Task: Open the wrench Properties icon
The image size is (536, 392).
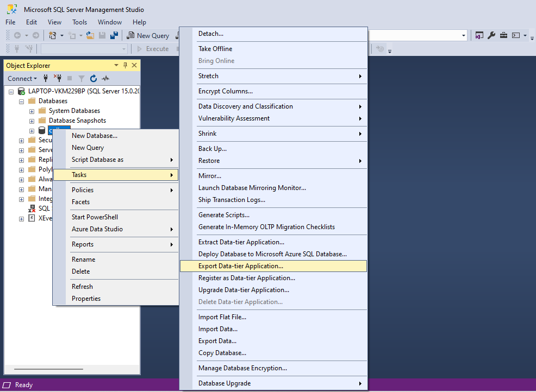Action: tap(491, 35)
